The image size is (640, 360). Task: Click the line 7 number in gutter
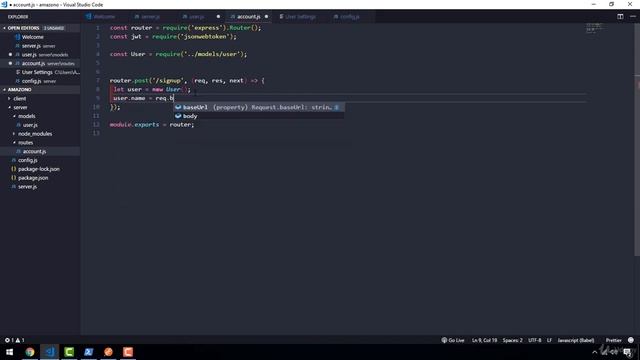point(98,80)
